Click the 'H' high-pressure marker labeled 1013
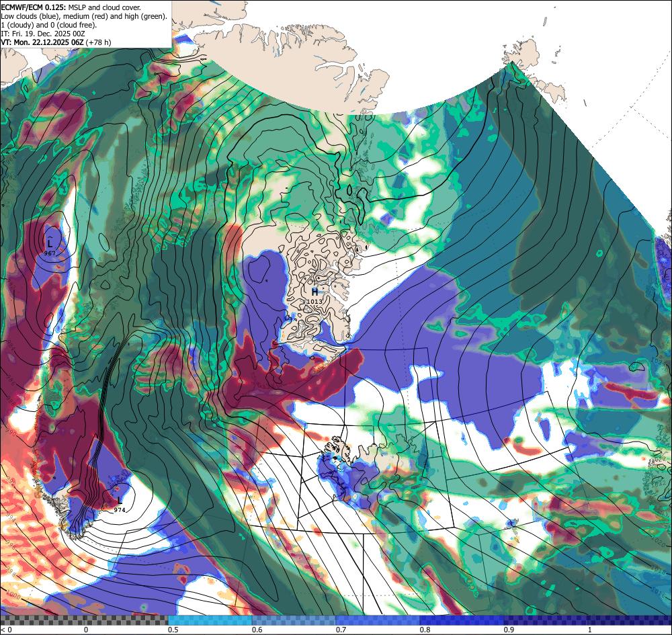672x635 pixels. [x=314, y=292]
